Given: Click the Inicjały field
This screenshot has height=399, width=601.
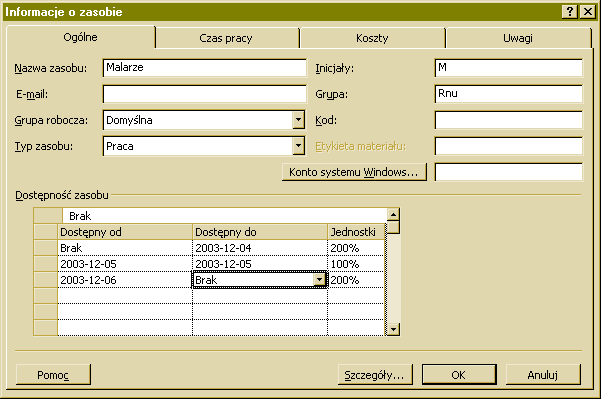Looking at the screenshot, I should click(509, 68).
